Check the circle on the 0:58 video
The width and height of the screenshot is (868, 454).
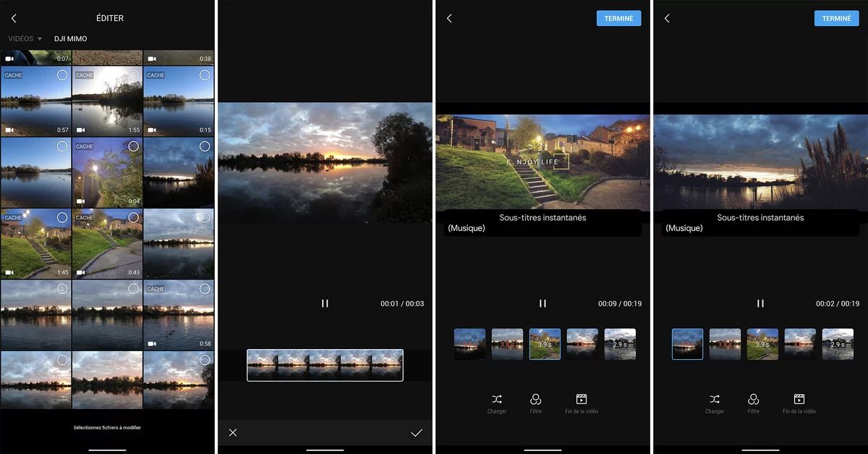coord(204,288)
